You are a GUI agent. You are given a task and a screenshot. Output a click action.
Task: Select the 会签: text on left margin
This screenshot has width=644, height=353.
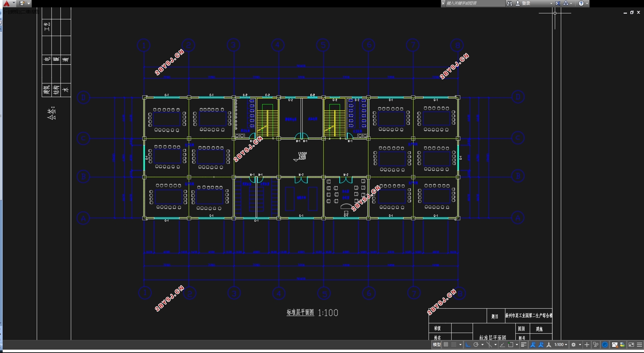tap(51, 113)
